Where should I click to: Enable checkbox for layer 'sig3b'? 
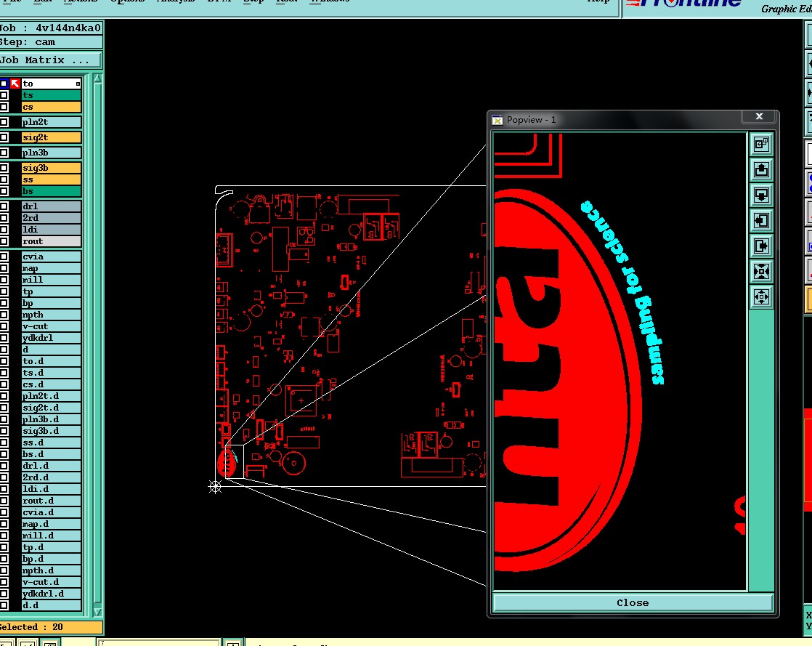point(4,168)
